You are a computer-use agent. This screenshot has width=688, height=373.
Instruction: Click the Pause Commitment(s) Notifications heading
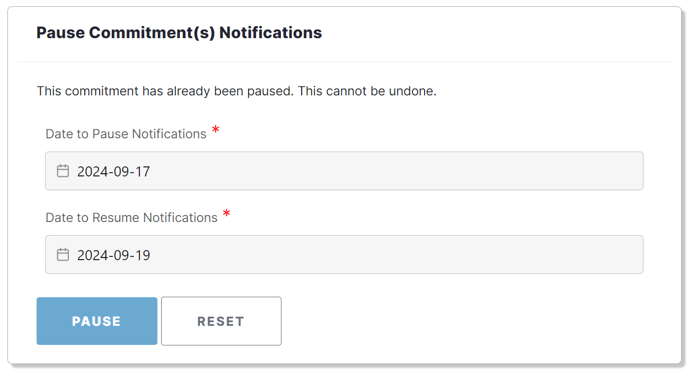(179, 32)
